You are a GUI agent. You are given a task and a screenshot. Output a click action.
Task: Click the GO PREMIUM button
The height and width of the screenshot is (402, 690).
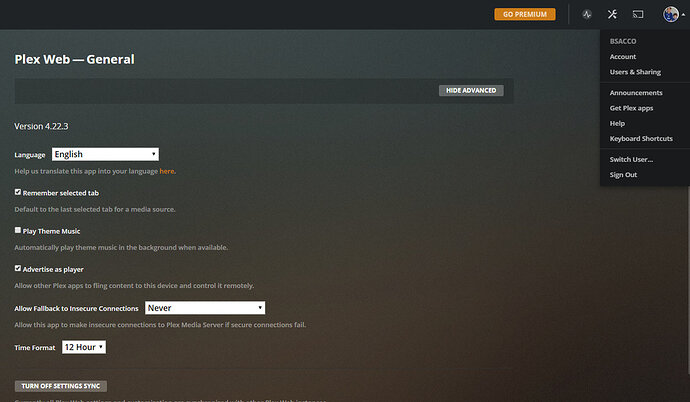tap(525, 14)
